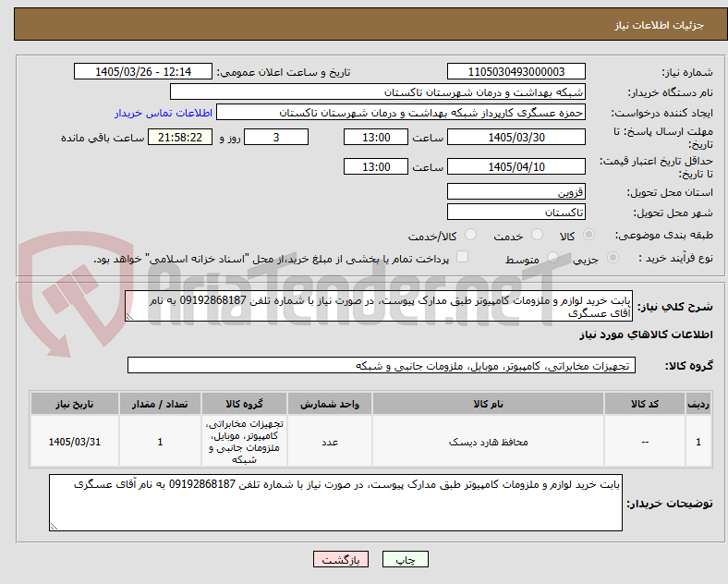Open the اطلاعات تماس خریدار link

164,113
